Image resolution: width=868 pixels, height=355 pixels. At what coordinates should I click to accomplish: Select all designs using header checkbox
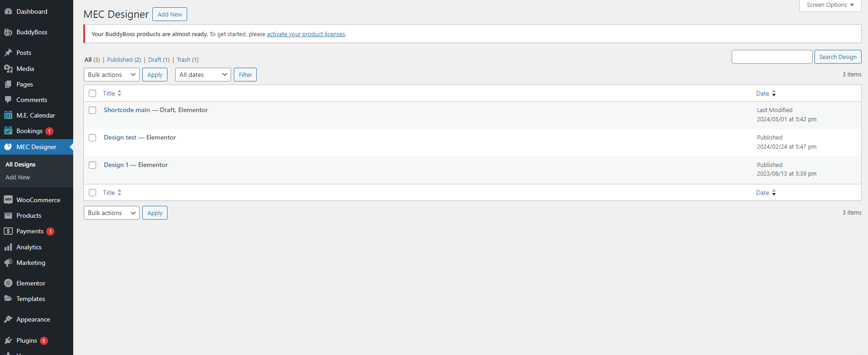[92, 93]
